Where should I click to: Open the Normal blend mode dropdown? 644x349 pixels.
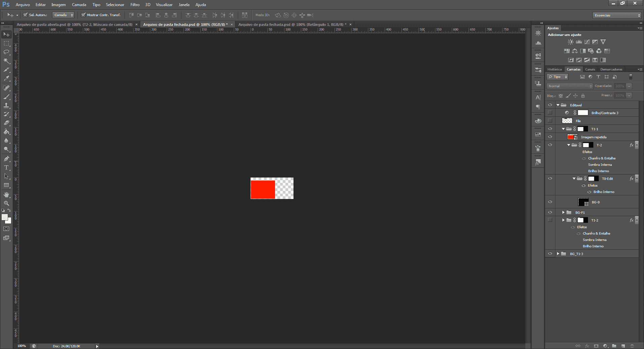tap(570, 86)
